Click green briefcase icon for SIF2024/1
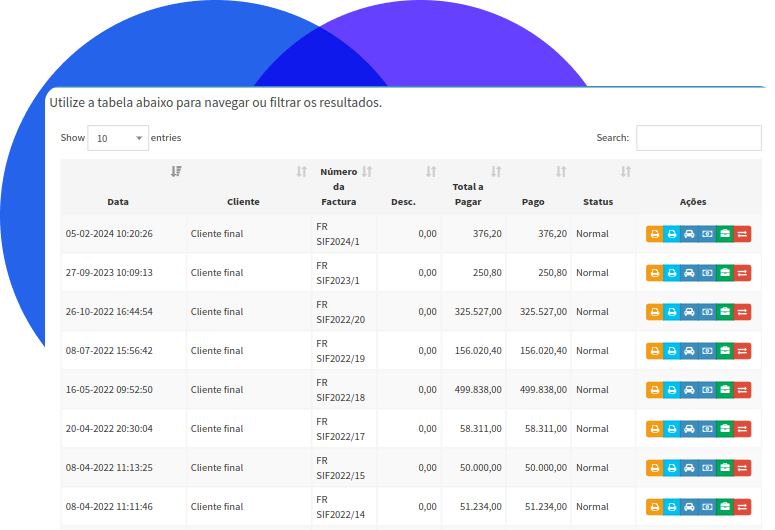 click(724, 234)
